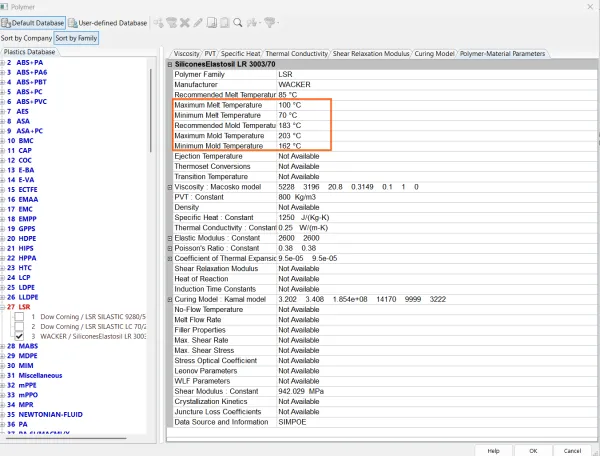Expand the Curing Model Kamal model row
The width and height of the screenshot is (600, 456).
pyautogui.click(x=170, y=300)
